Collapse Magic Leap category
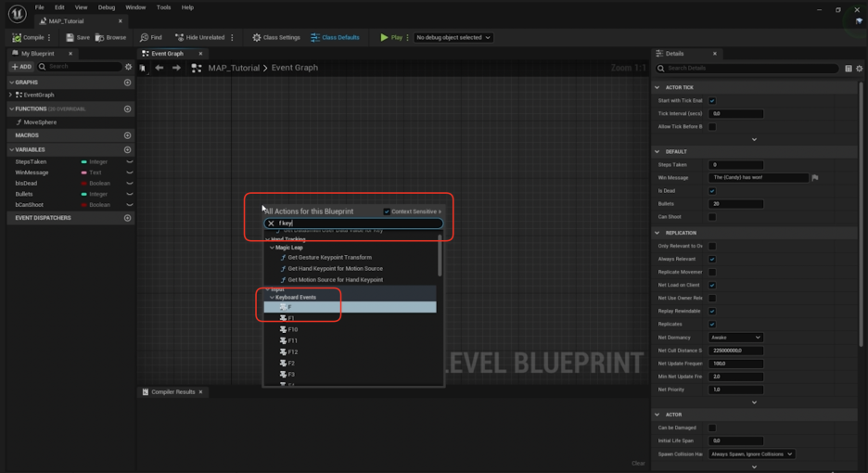 coord(272,248)
